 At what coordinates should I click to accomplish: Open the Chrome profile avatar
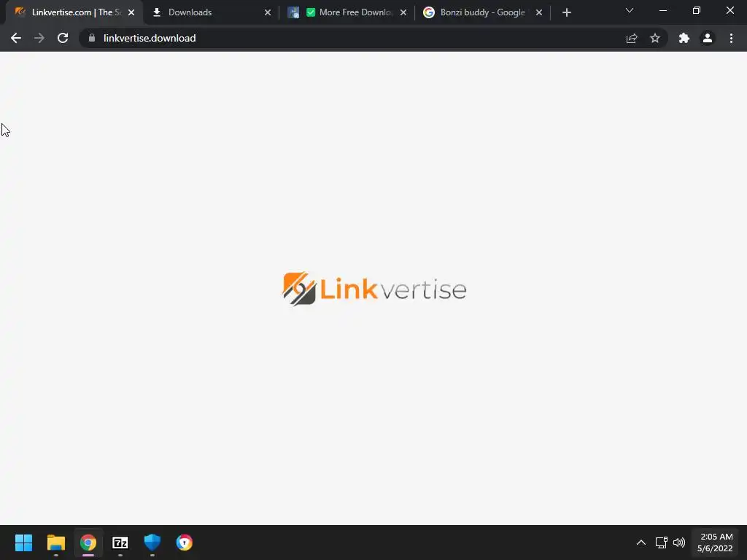708,38
